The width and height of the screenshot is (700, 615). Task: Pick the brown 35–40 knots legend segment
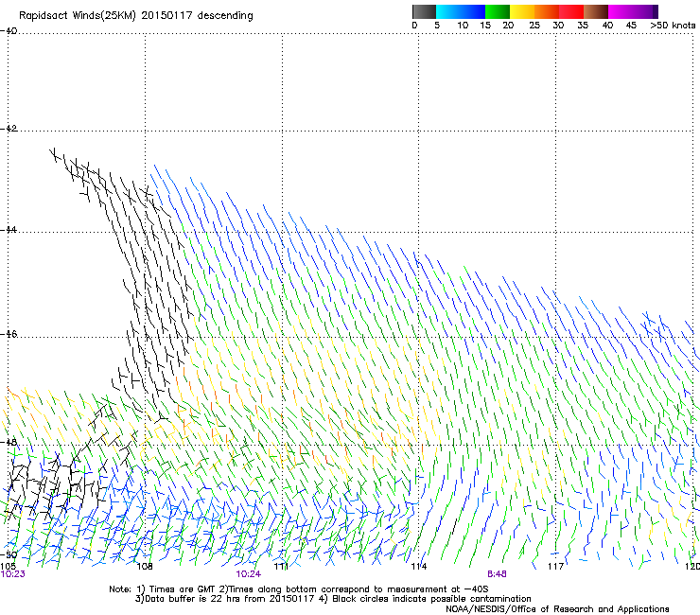(596, 11)
